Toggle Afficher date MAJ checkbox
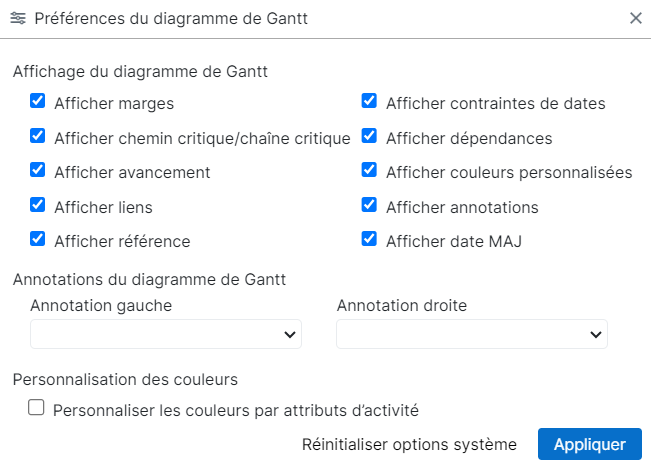The height and width of the screenshot is (472, 651). coord(369,240)
